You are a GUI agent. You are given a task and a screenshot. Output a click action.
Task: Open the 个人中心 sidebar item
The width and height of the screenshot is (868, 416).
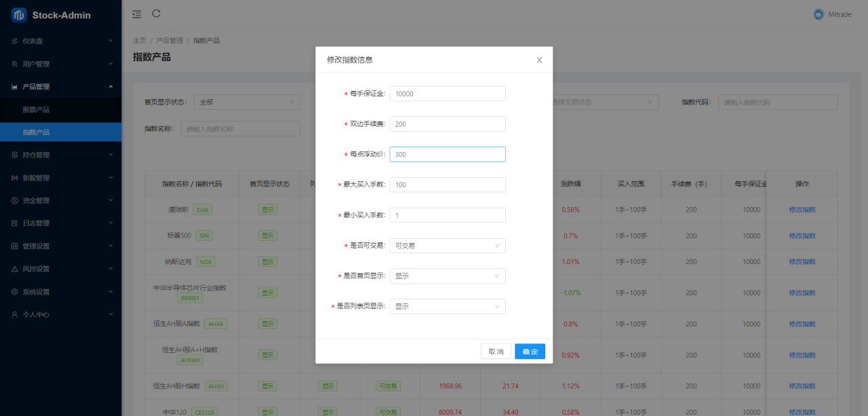click(60, 314)
